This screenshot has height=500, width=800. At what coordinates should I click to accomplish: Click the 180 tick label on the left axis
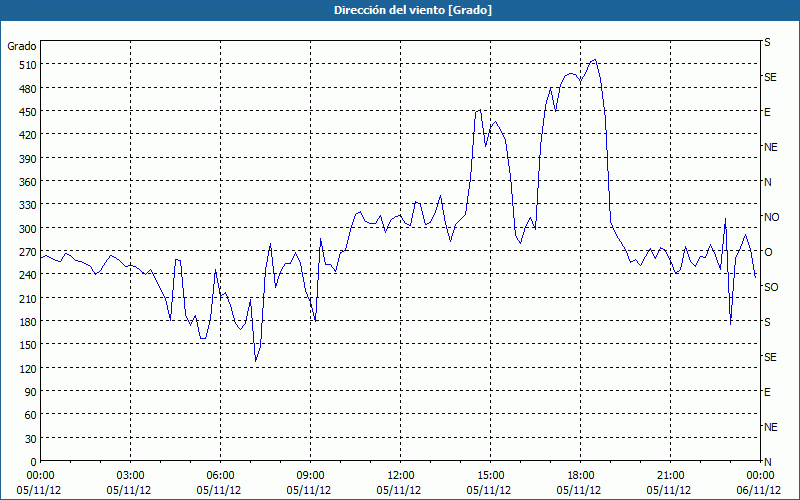click(x=28, y=322)
